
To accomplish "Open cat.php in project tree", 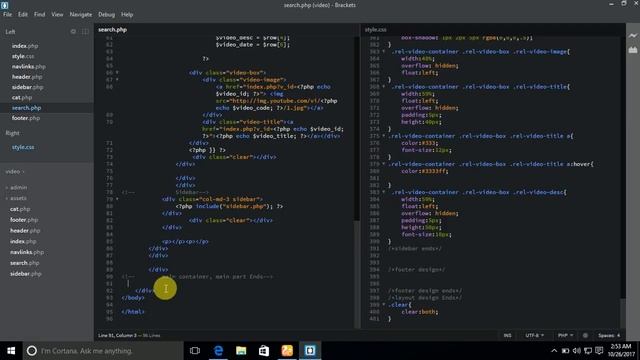I will [x=20, y=209].
